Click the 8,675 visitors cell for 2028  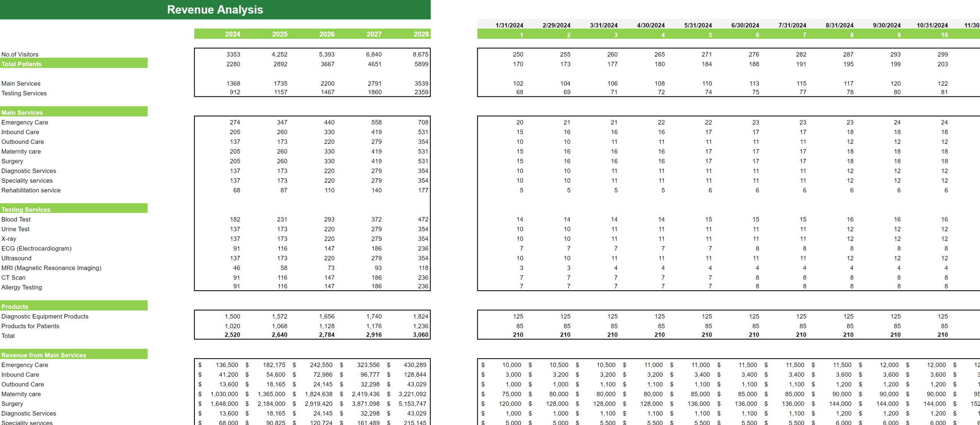point(420,54)
